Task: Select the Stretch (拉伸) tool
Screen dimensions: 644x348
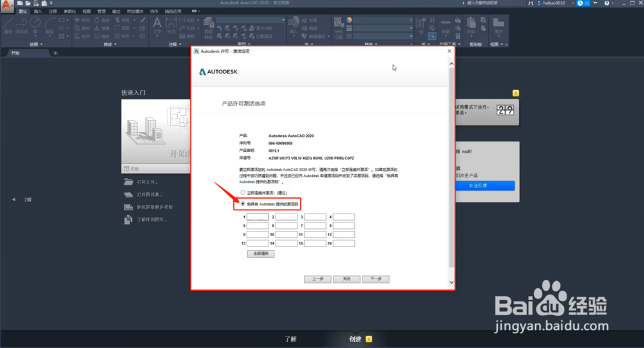Action: [82, 36]
